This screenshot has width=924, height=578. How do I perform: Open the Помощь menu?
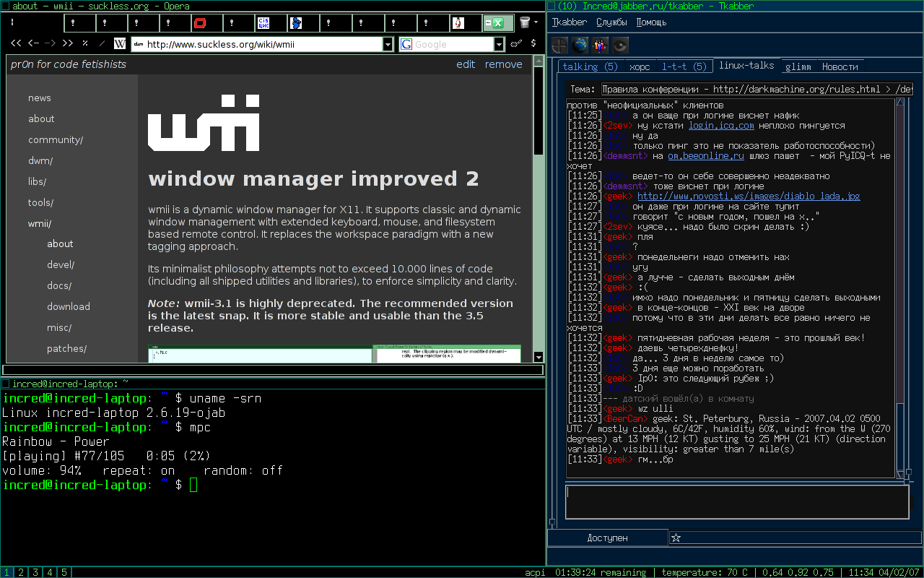tap(651, 22)
